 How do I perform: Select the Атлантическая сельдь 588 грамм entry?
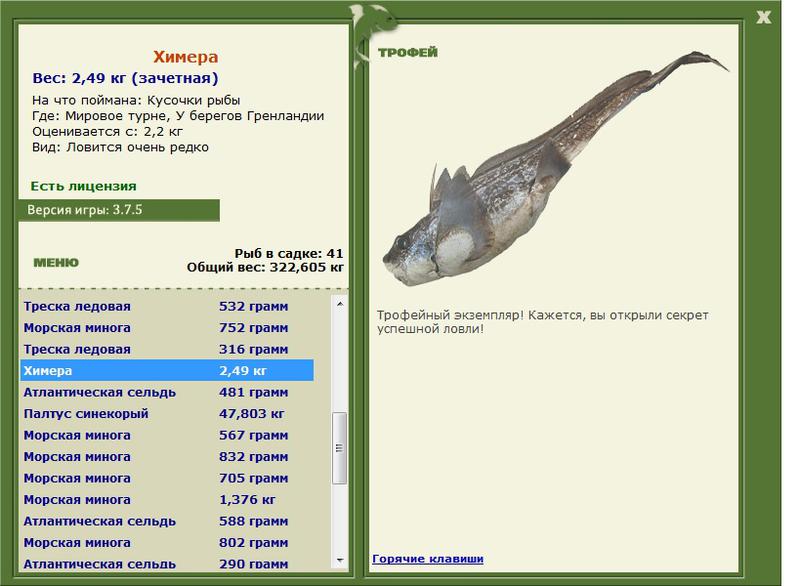pyautogui.click(x=167, y=521)
